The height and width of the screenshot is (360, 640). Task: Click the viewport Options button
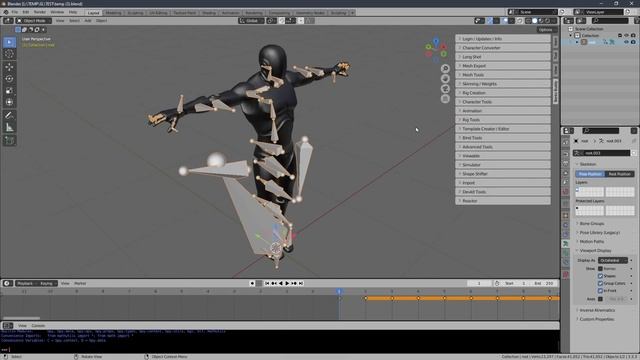(x=546, y=30)
